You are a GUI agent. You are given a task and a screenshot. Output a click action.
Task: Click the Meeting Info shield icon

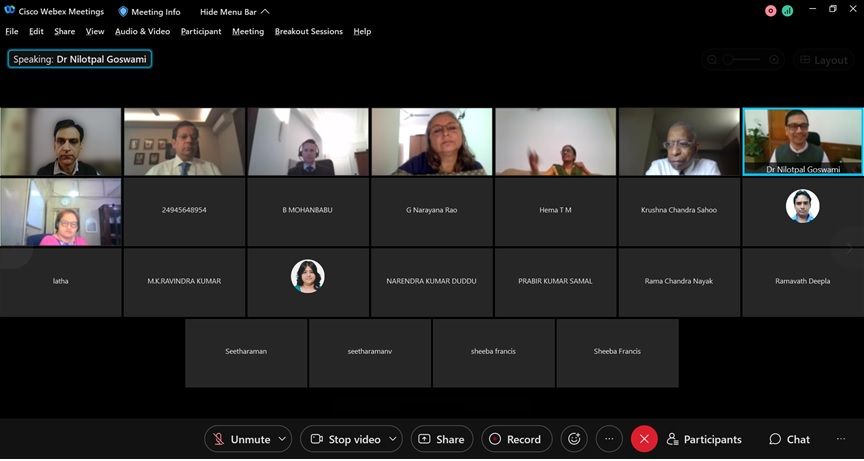pos(123,12)
